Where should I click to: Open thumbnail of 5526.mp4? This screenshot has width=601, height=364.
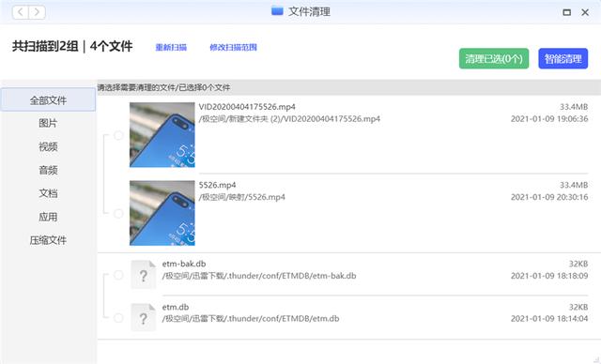(162, 213)
